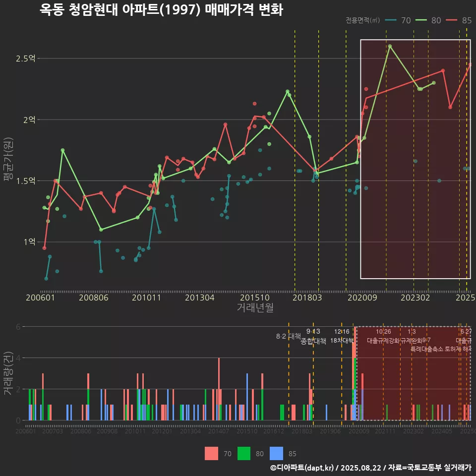Screen dimensions: 476x476
Task: Click the green 80 square in bottom legend
Action: tap(244, 454)
